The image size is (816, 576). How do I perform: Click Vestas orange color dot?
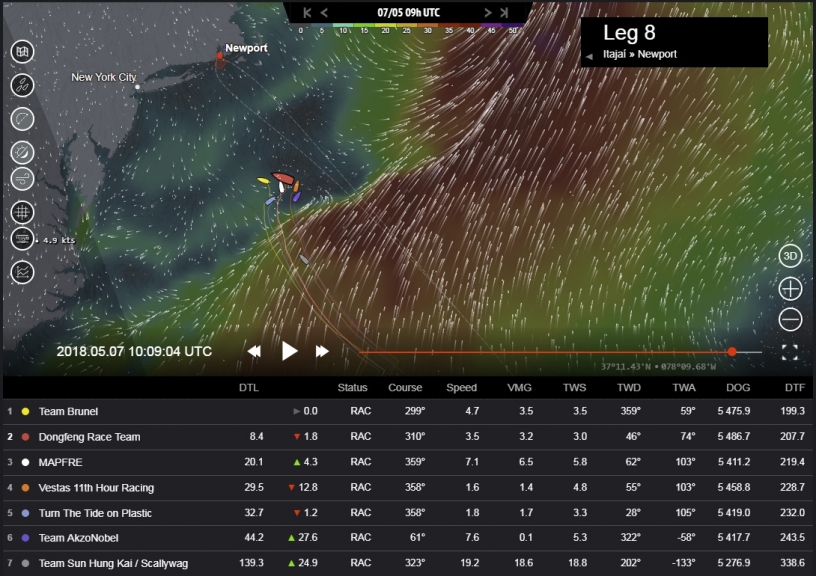[x=25, y=488]
